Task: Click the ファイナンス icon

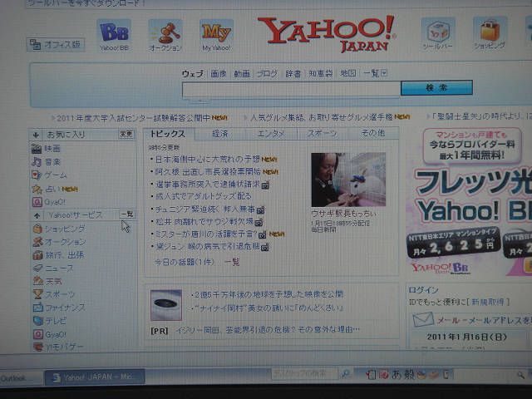Action: click(x=37, y=308)
